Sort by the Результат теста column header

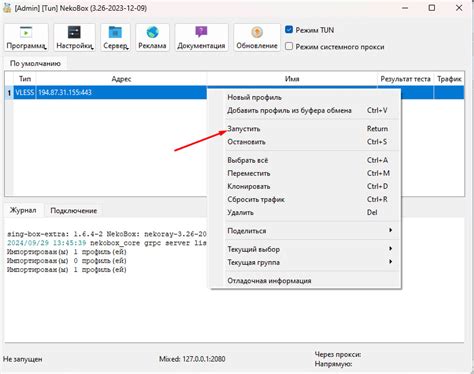[x=405, y=79]
